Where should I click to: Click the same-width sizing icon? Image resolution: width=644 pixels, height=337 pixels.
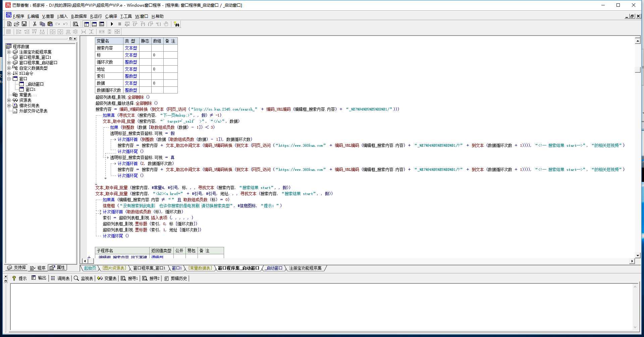click(102, 31)
